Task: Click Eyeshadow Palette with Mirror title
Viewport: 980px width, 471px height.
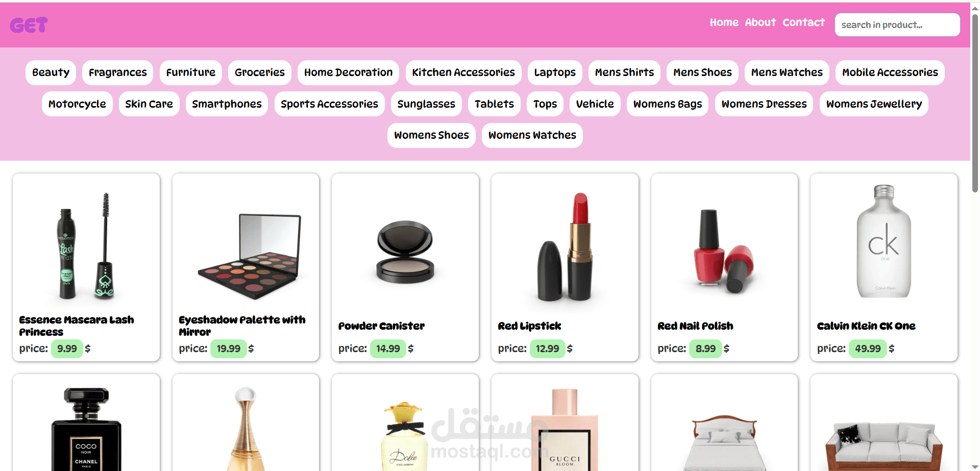Action: [x=242, y=326]
